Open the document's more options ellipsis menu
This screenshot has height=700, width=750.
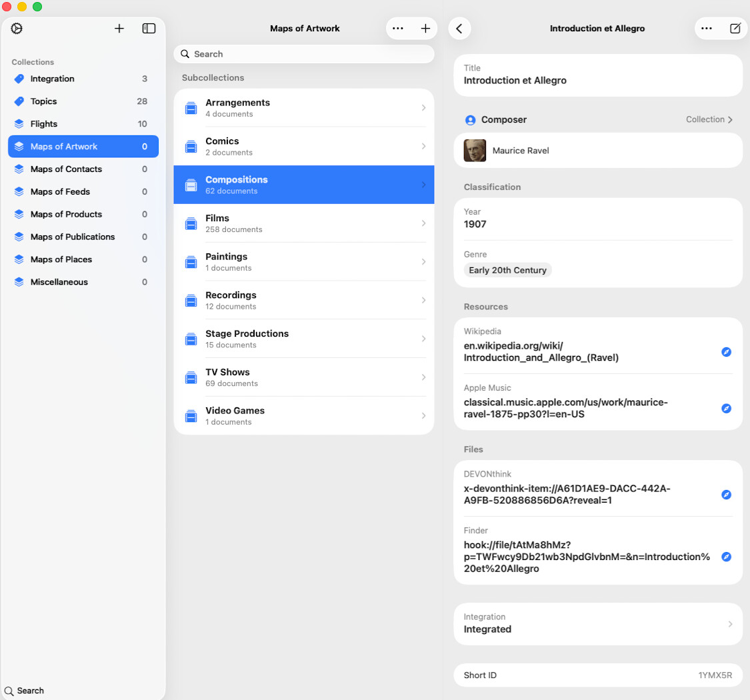pyautogui.click(x=707, y=29)
